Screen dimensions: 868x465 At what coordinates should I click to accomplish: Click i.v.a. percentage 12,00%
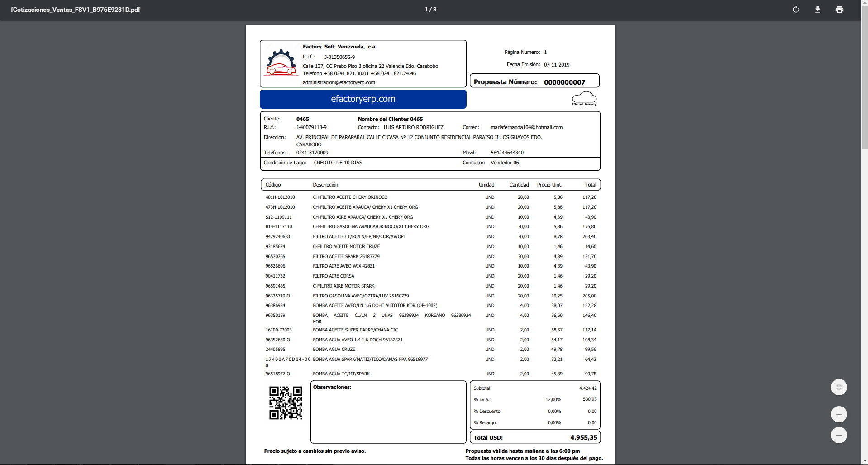(553, 400)
